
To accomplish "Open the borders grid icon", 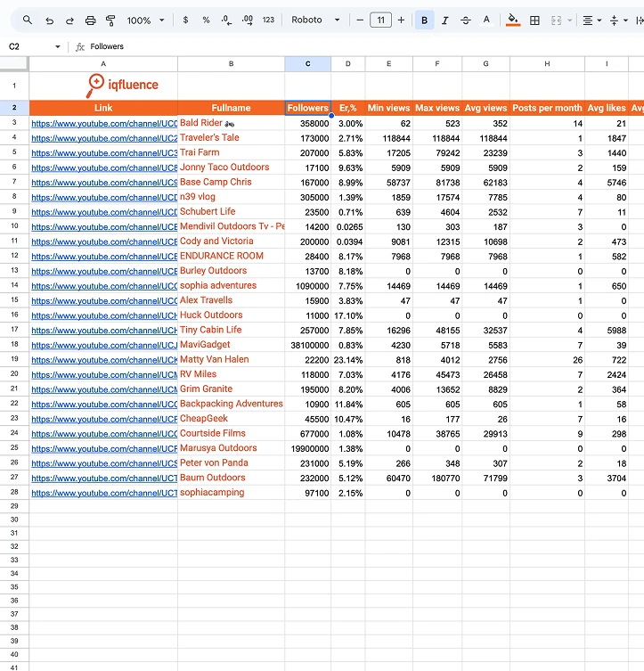I will point(534,20).
